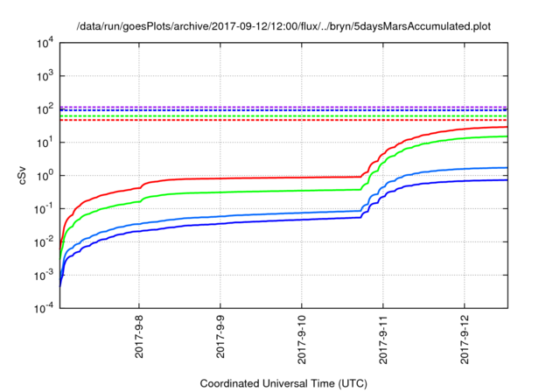Click the 10^3 y-axis tick label
Screen dimensions: 560x392
45,76
